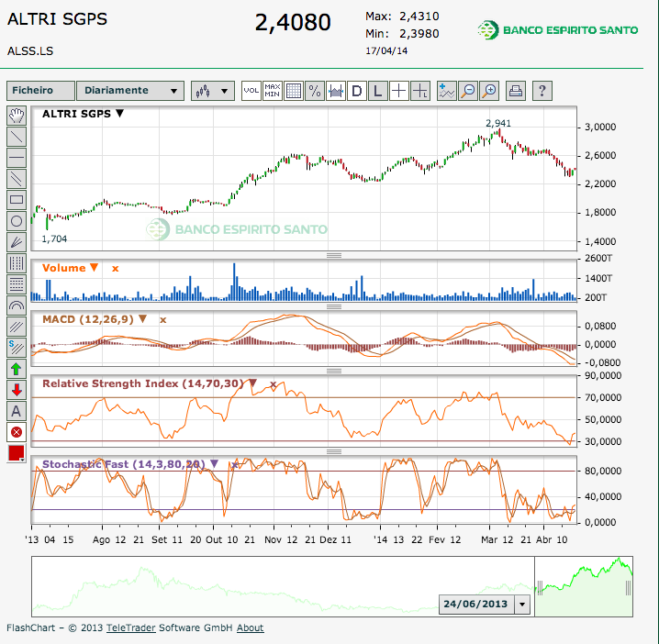This screenshot has width=659, height=644.
Task: Select the vertical time-zone lines tool
Action: point(17,263)
